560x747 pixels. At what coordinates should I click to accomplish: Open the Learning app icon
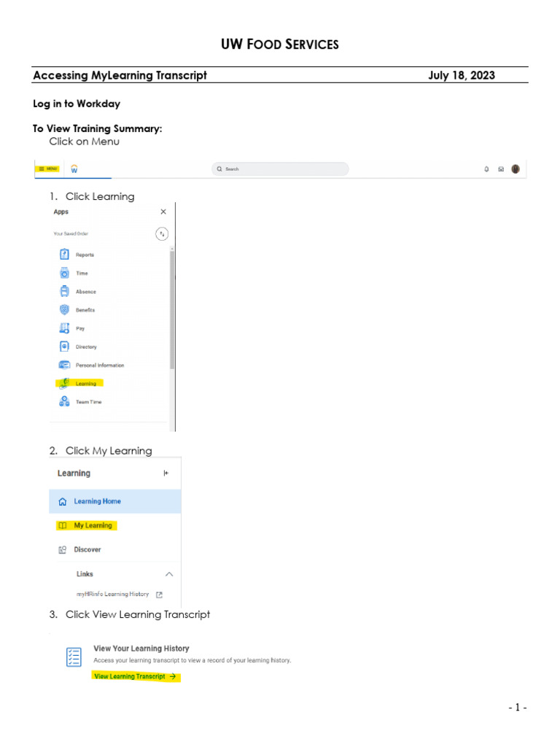[x=64, y=384]
